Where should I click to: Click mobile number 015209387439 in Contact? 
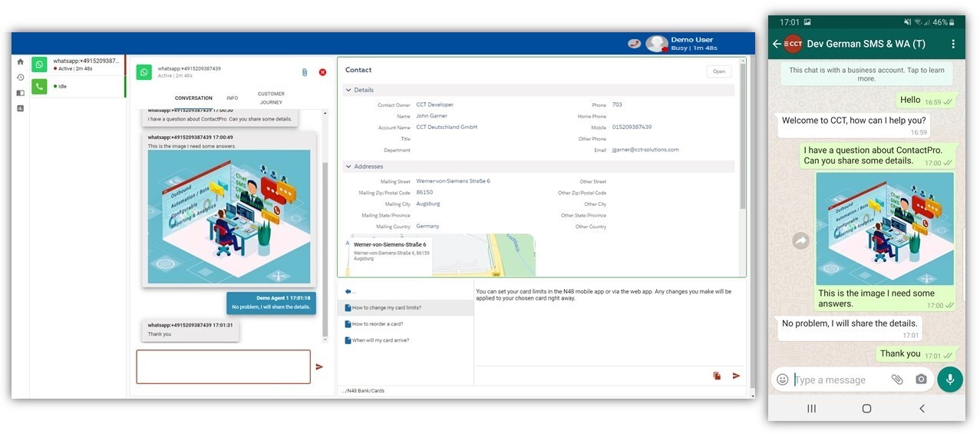click(x=632, y=127)
